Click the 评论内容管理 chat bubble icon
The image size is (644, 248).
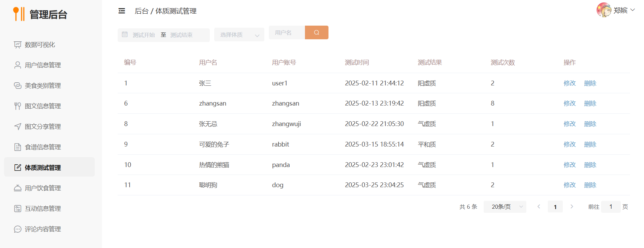(x=18, y=229)
